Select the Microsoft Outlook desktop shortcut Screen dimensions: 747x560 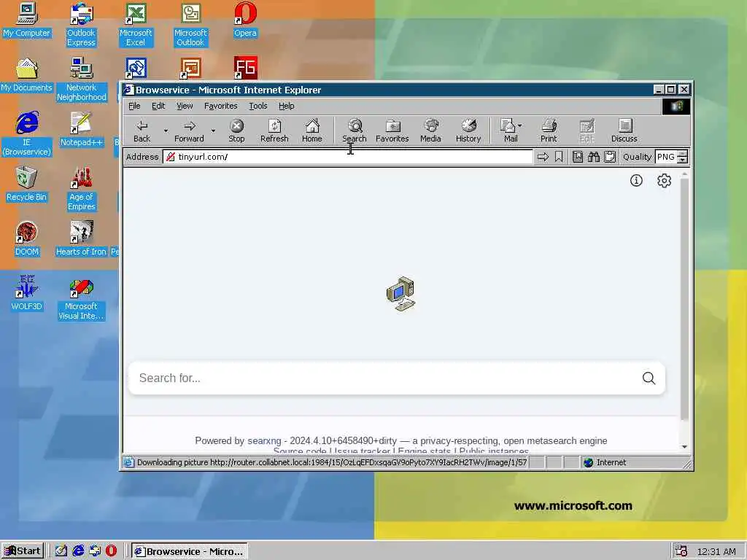click(x=190, y=25)
